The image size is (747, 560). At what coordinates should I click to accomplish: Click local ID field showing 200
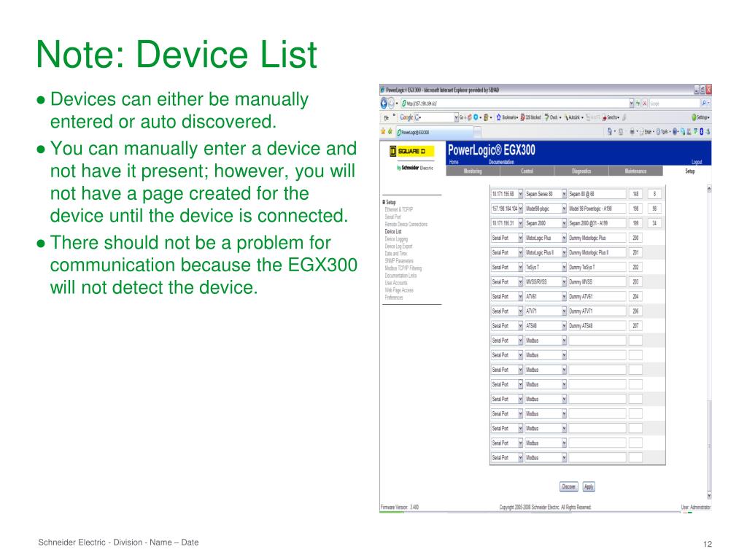pyautogui.click(x=635, y=238)
